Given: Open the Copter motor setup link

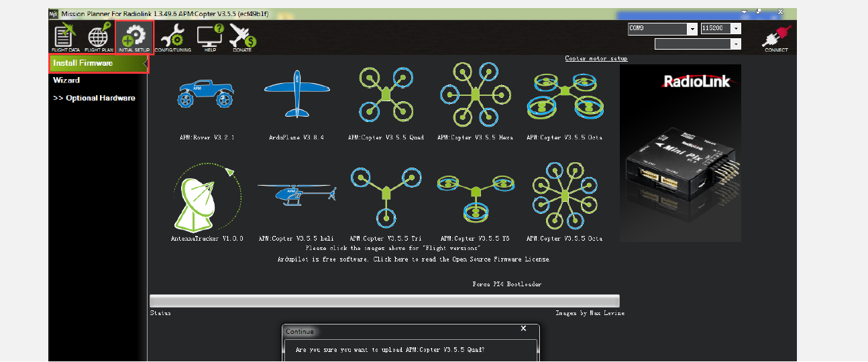Looking at the screenshot, I should (596, 58).
